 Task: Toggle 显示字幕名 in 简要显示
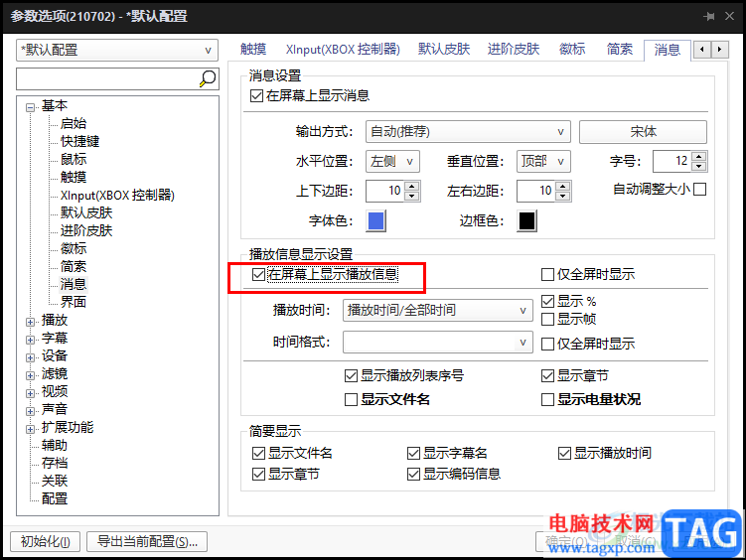point(413,453)
